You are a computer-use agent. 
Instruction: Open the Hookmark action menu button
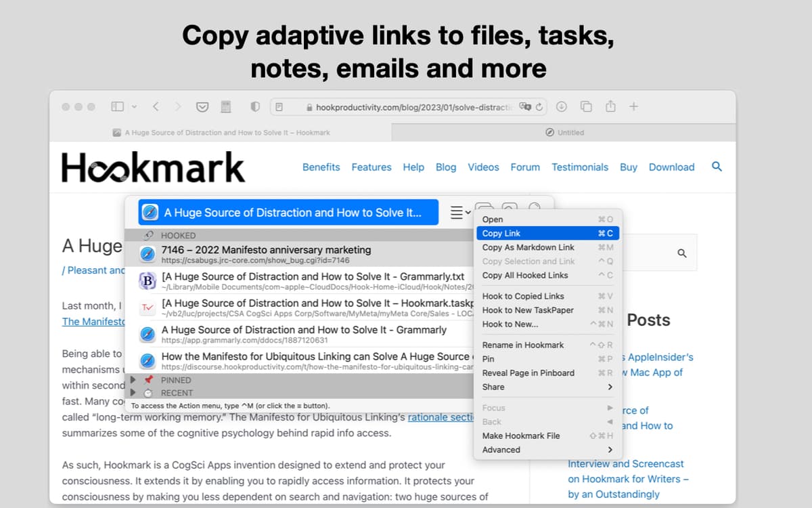click(459, 213)
